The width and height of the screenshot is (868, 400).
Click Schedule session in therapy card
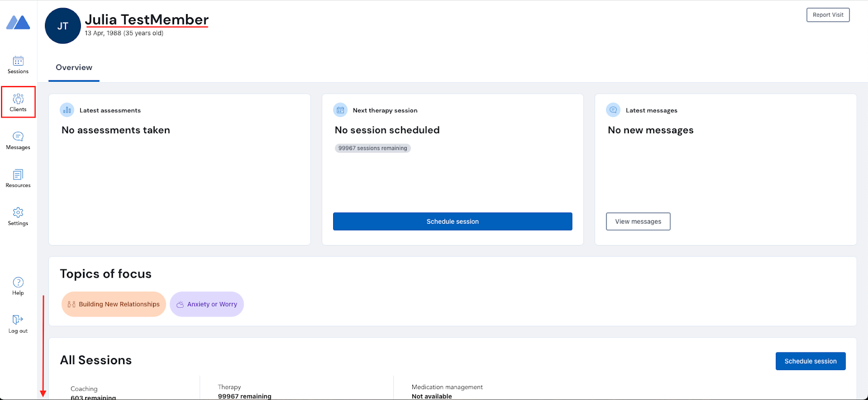tap(452, 222)
